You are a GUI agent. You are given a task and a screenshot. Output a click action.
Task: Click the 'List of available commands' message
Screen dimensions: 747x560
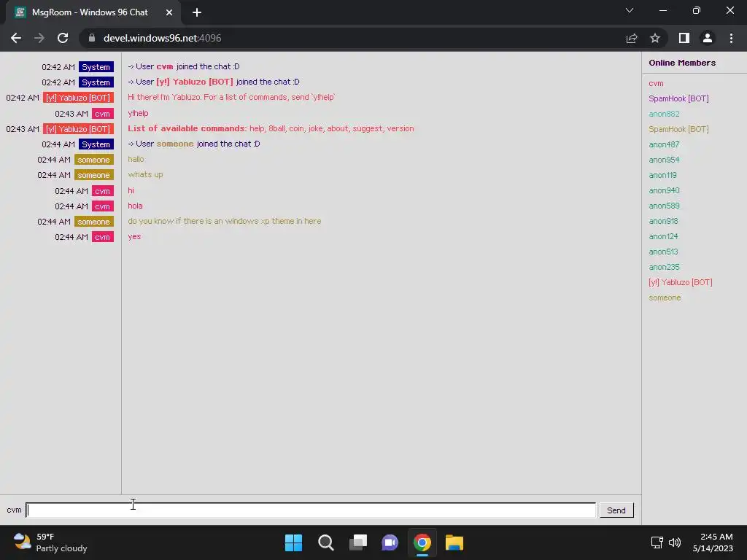271,128
